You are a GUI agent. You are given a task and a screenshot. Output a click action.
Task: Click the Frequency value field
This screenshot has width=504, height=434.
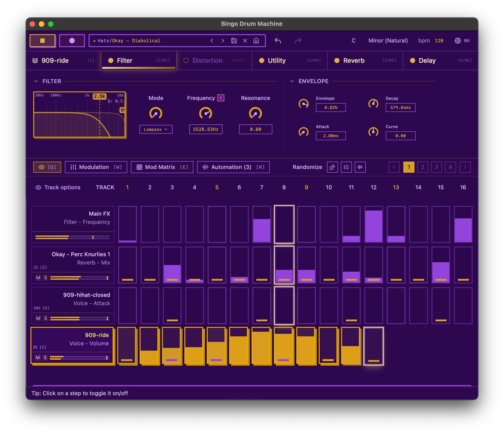click(206, 130)
